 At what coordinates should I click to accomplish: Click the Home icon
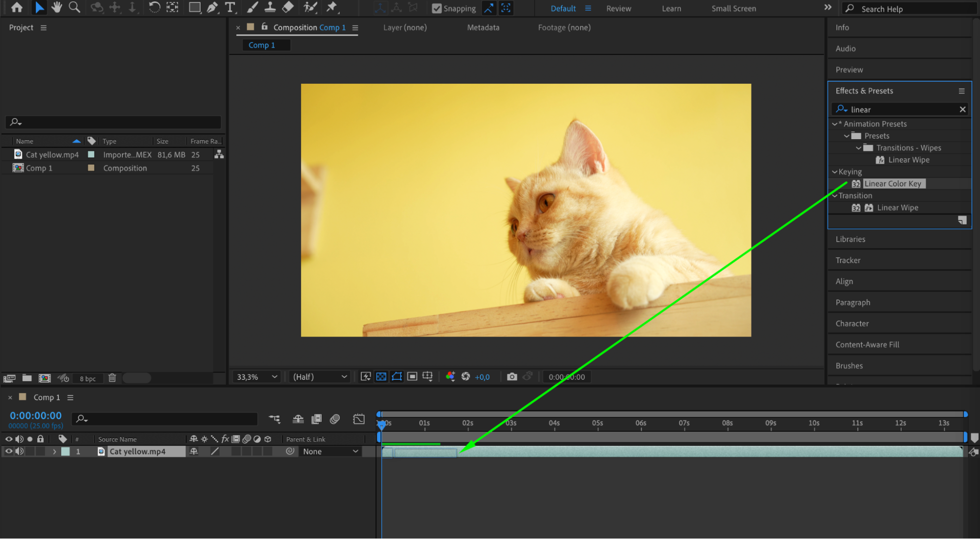coord(17,7)
